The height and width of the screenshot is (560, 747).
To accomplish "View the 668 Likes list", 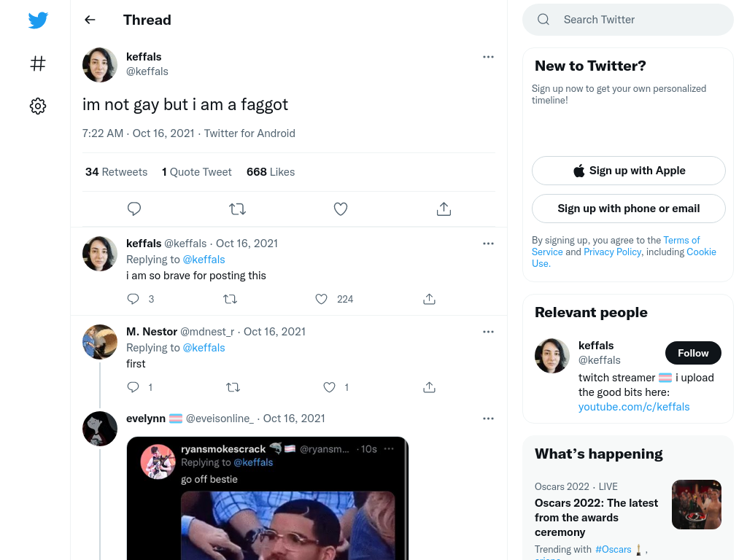I will pos(271,172).
